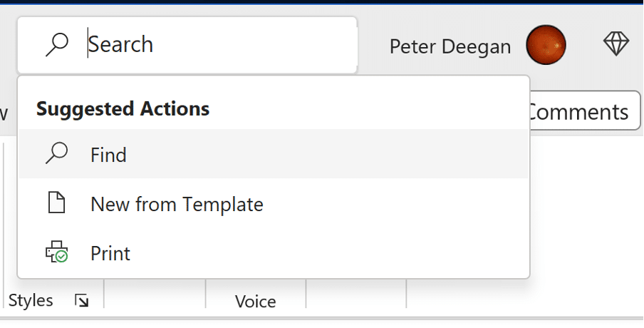
Task: Click empty space right of Search placeholder text
Action: pos(254,45)
